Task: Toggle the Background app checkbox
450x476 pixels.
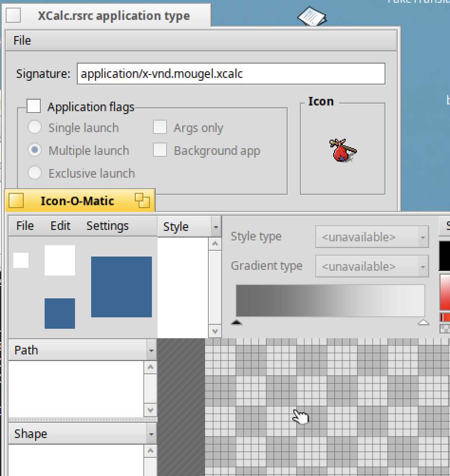Action: pos(160,151)
